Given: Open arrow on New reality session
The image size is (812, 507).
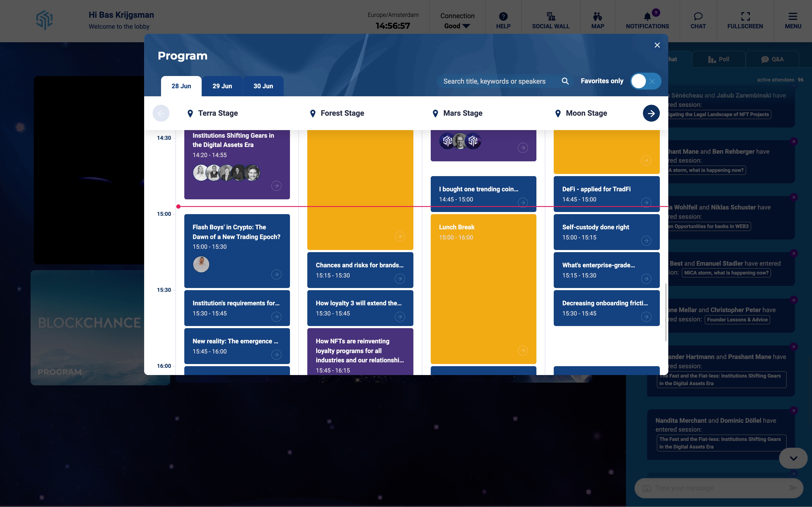Looking at the screenshot, I should 276,354.
